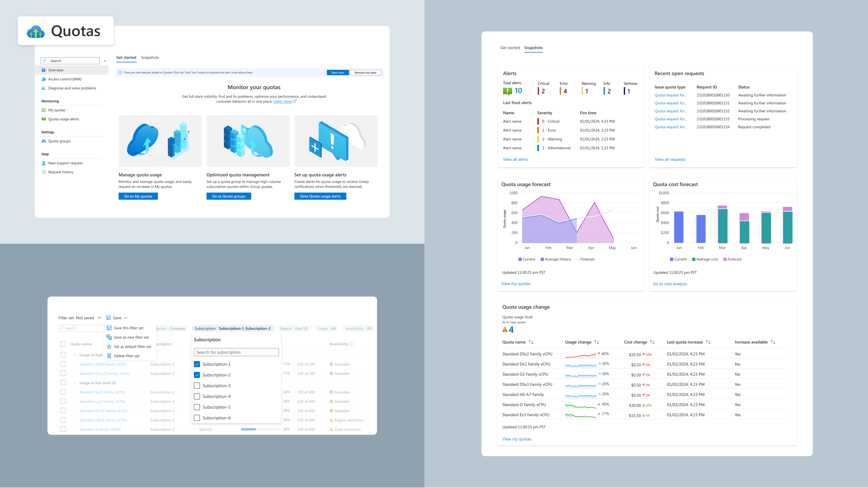This screenshot has height=488, width=868.
Task: Tick the Subscription-5 checkbox
Action: [197, 407]
